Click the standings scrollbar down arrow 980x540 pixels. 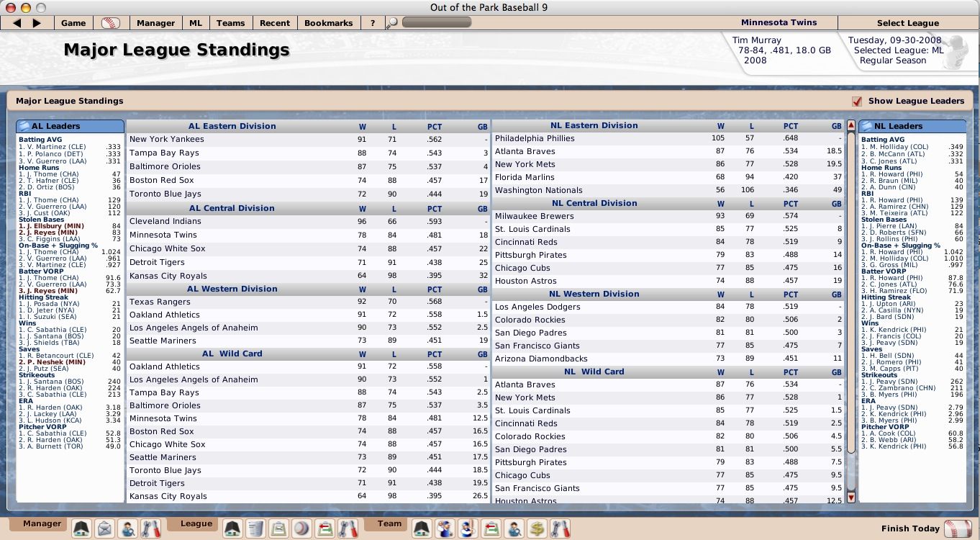tap(851, 497)
